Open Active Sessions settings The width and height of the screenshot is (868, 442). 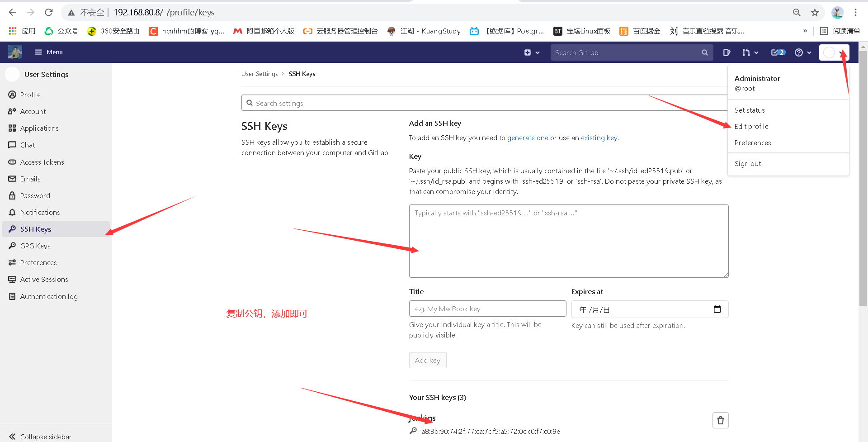coord(44,279)
